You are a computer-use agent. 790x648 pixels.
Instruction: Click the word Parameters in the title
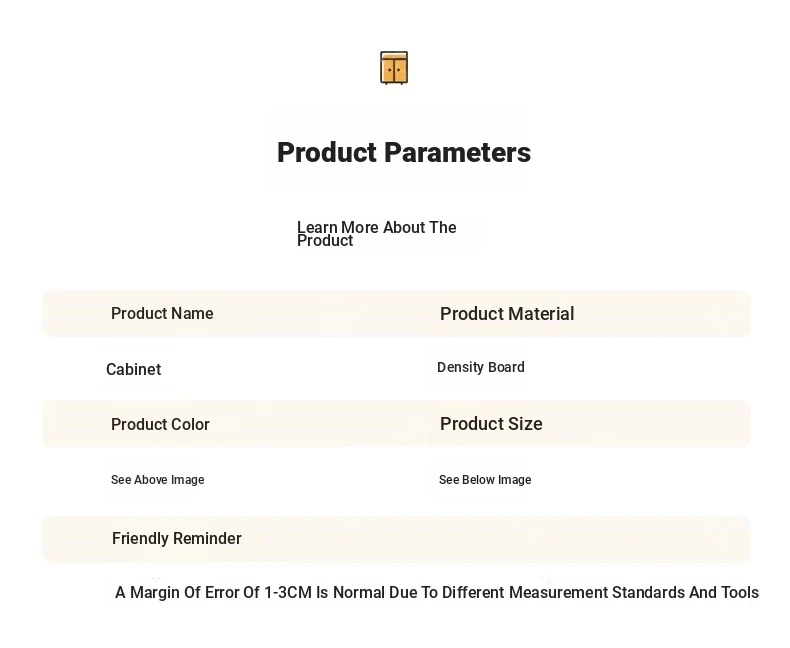pos(457,152)
